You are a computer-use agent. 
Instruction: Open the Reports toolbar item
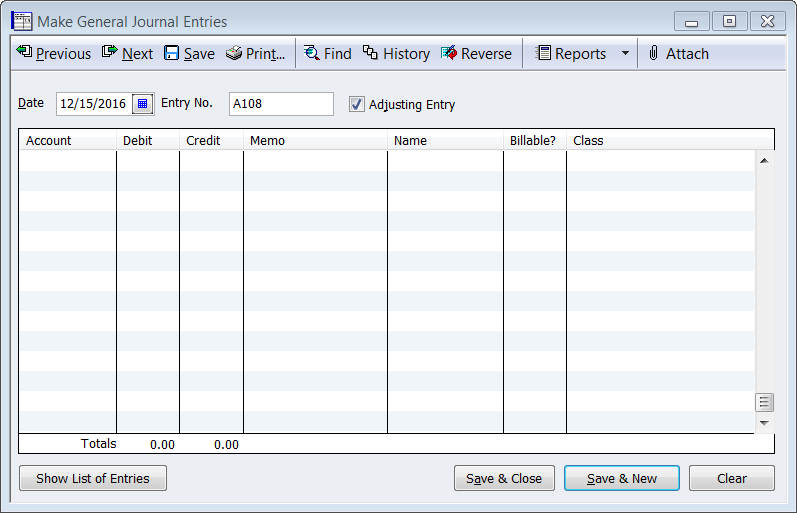[x=571, y=54]
